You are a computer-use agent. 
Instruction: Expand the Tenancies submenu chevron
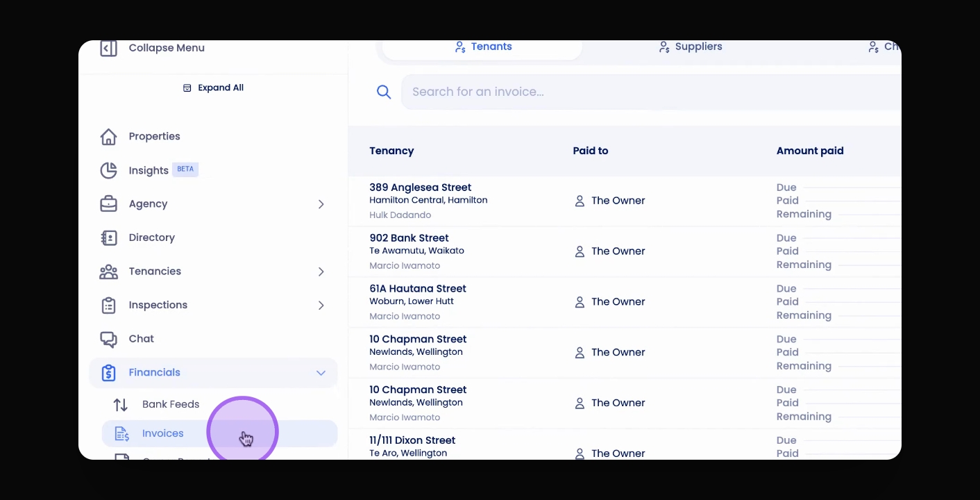point(321,272)
